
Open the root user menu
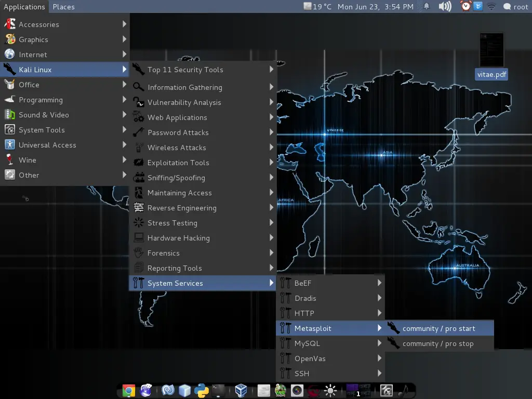[x=516, y=6]
